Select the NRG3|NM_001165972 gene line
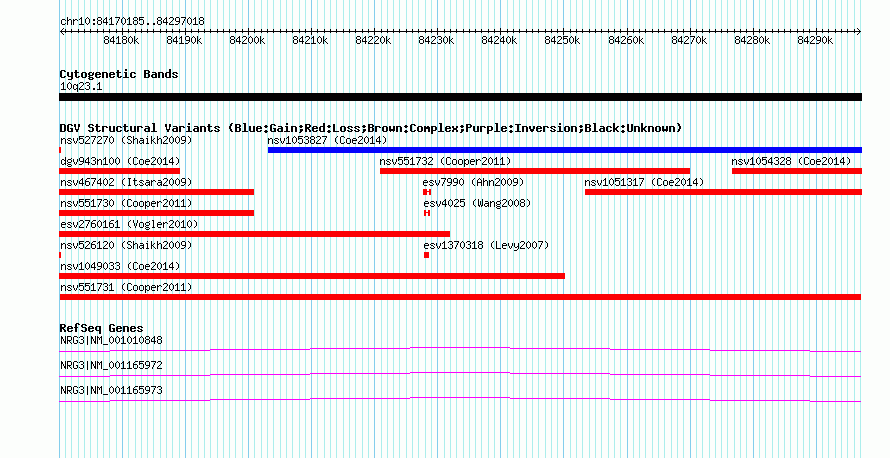The height and width of the screenshot is (458, 890). [x=460, y=375]
